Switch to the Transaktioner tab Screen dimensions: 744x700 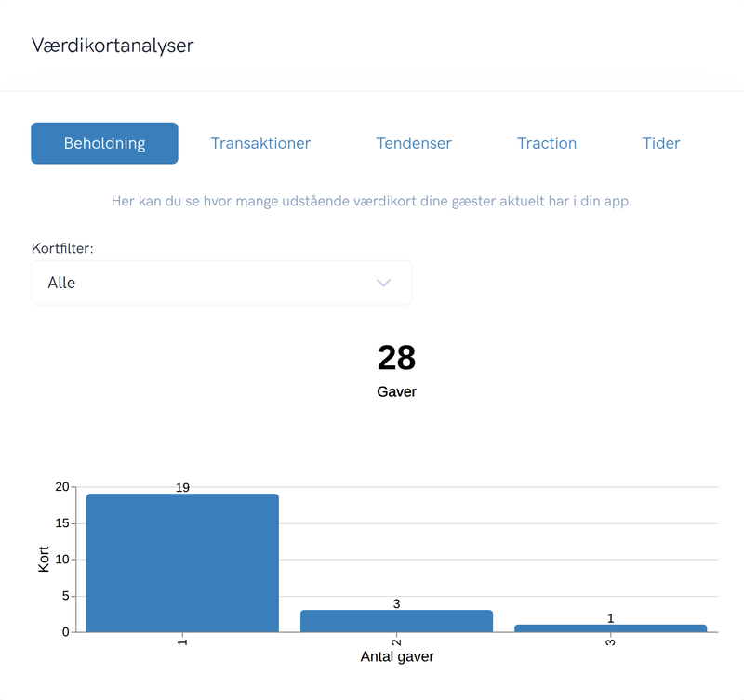click(260, 143)
